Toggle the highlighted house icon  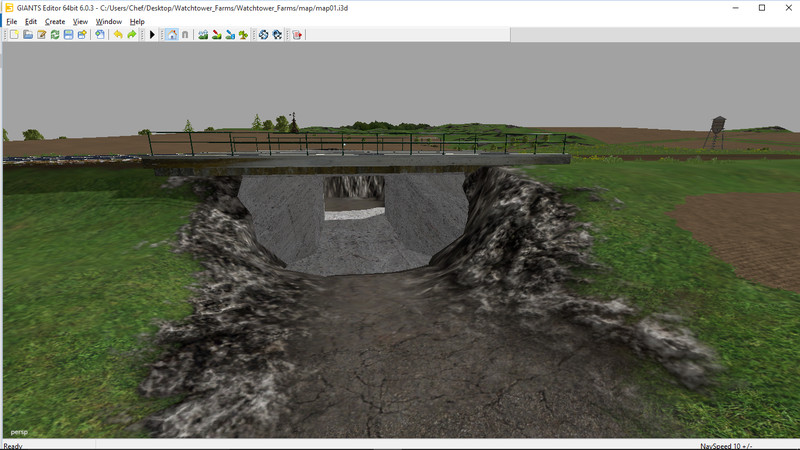171,35
